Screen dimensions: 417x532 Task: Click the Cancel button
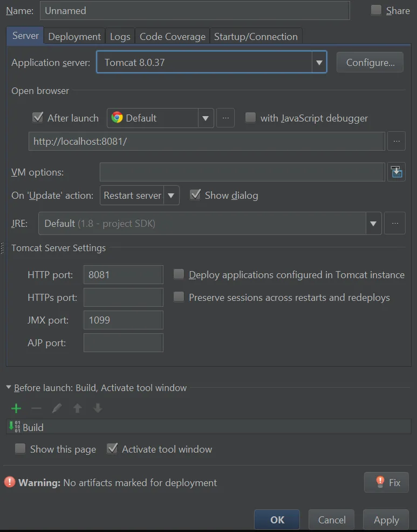click(x=331, y=520)
